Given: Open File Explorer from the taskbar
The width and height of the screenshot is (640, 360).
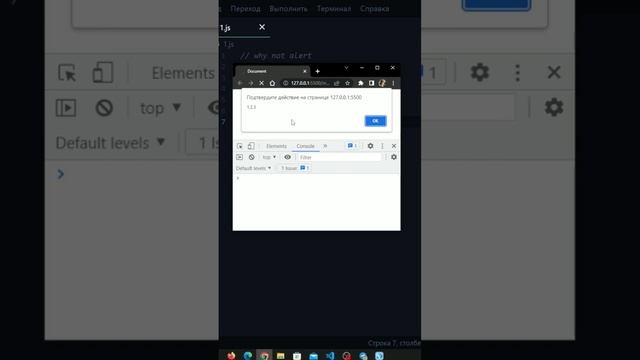Looking at the screenshot, I should tap(280, 356).
